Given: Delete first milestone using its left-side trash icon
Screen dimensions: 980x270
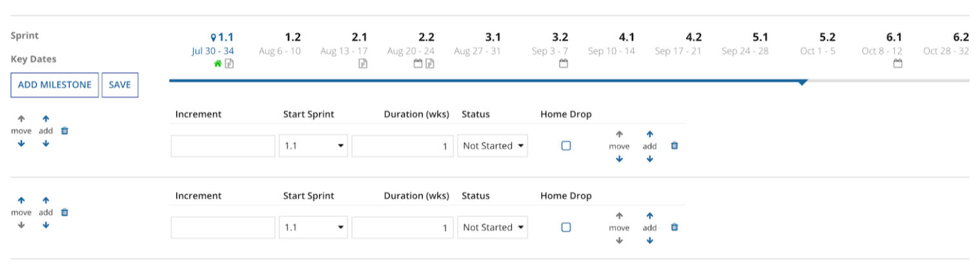Looking at the screenshot, I should (x=65, y=130).
